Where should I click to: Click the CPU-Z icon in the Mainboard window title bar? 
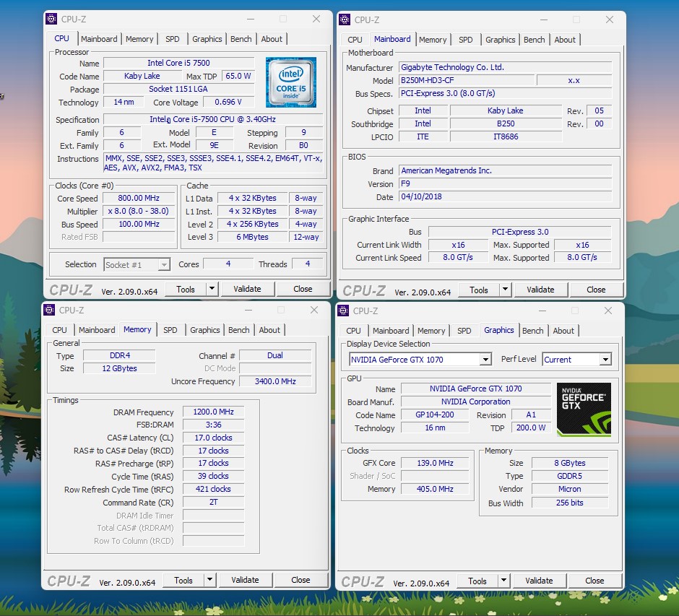(345, 19)
